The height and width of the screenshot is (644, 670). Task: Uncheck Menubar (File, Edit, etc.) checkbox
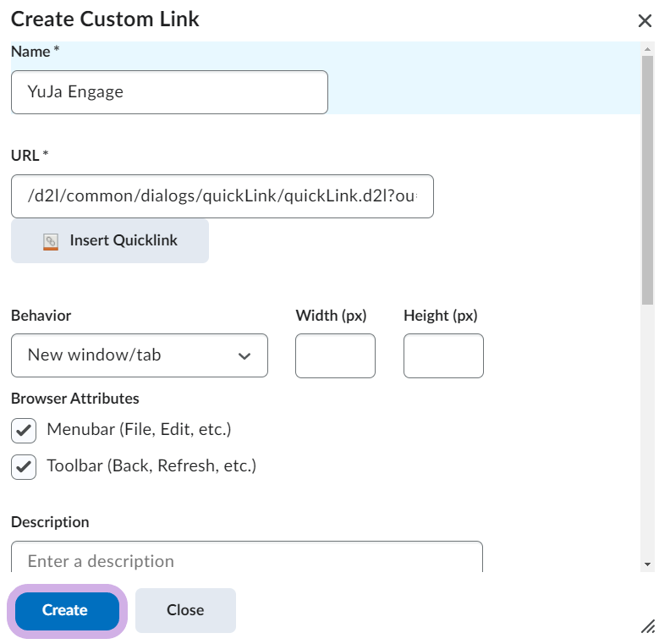[24, 431]
